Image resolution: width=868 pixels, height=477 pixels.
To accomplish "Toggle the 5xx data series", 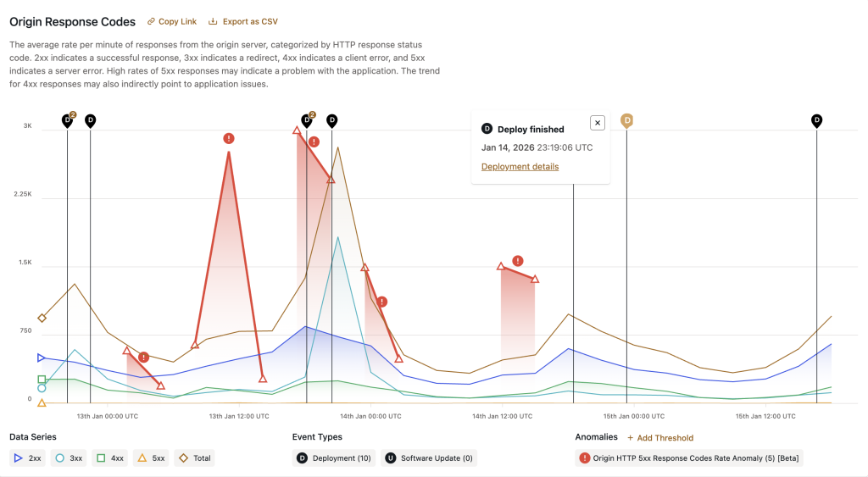I will point(151,458).
